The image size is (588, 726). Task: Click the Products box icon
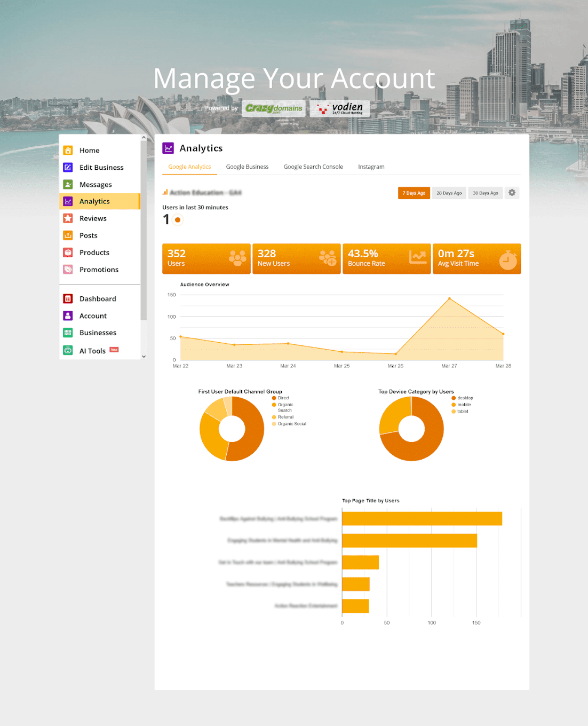click(68, 252)
